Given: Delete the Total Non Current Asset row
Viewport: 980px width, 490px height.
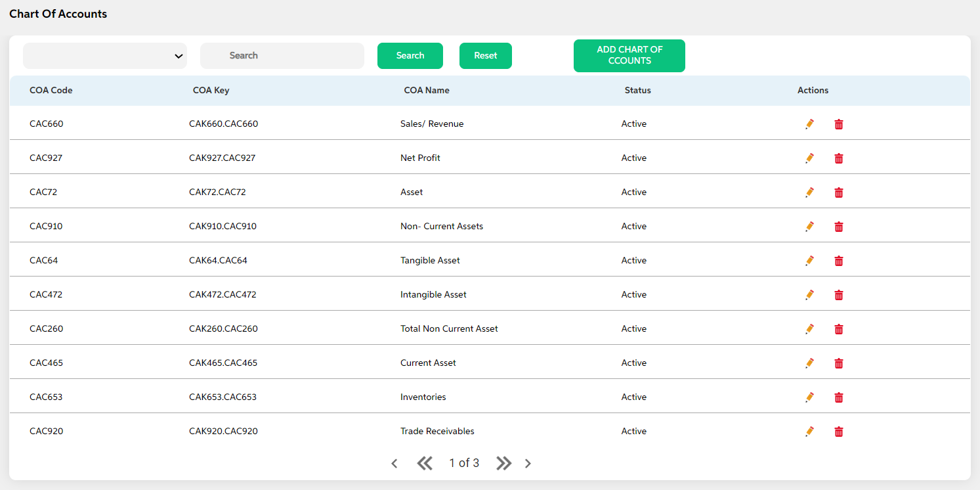Looking at the screenshot, I should [x=838, y=329].
